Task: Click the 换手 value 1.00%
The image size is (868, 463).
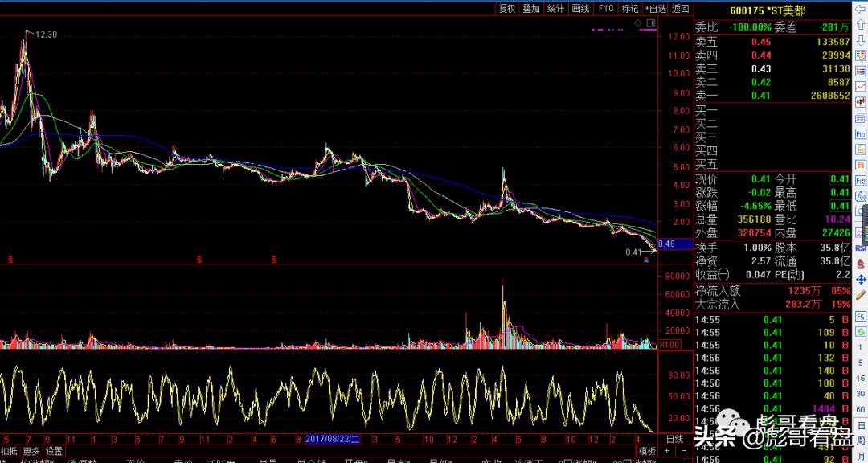Action: (x=757, y=247)
